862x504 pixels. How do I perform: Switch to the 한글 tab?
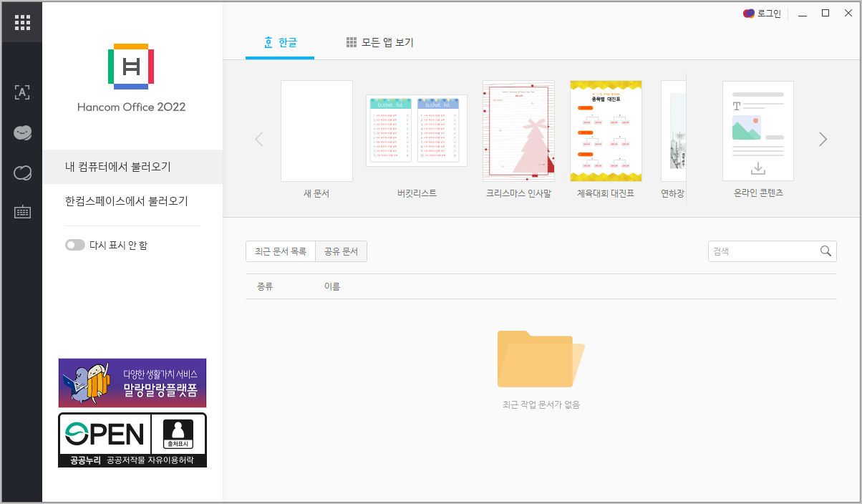[x=280, y=42]
